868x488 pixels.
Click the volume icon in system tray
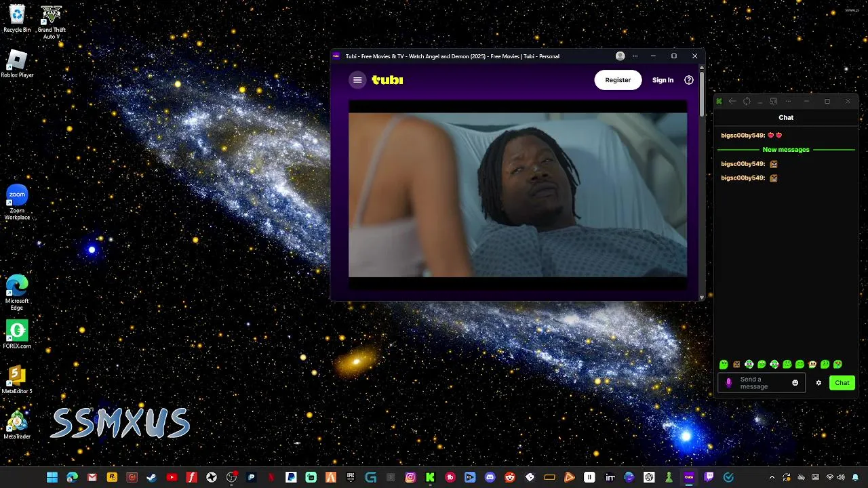(x=841, y=477)
